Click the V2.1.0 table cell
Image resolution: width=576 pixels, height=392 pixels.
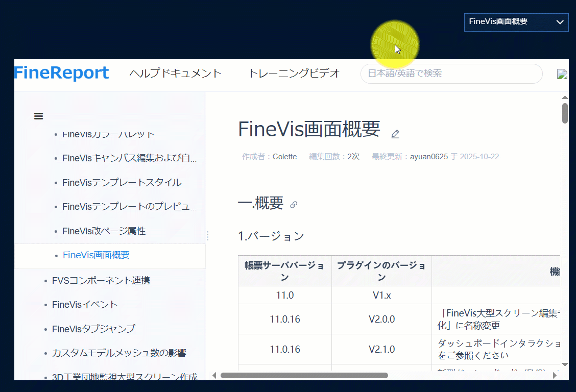coord(381,350)
